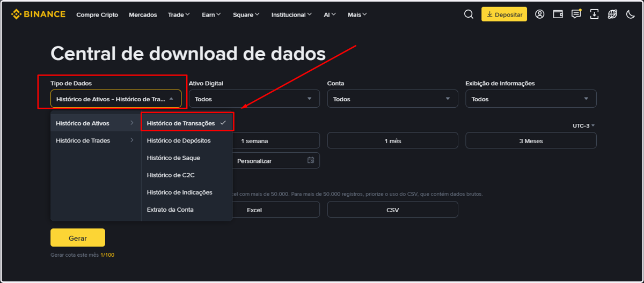Open the Exibição de Informações dropdown
644x283 pixels.
coord(531,99)
